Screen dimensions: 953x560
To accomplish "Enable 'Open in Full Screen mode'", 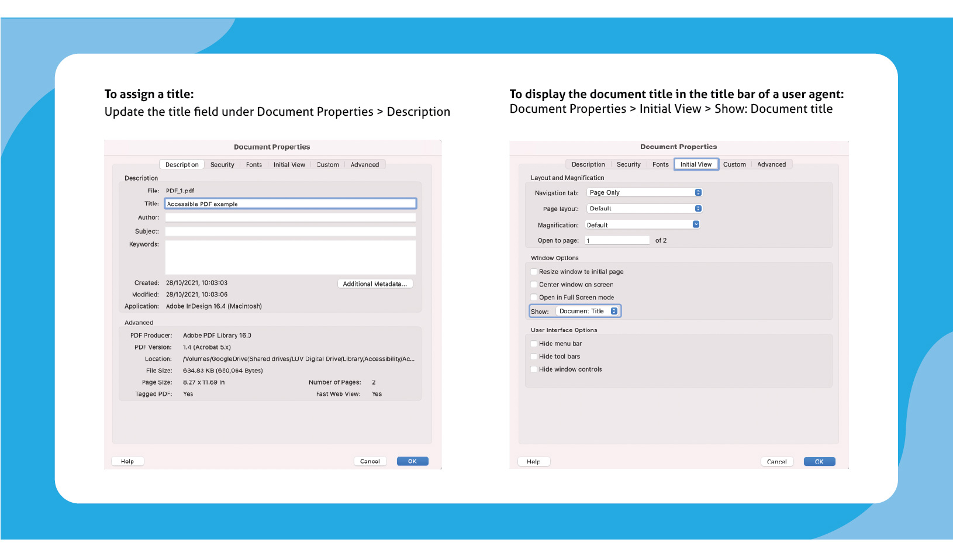I will 534,297.
